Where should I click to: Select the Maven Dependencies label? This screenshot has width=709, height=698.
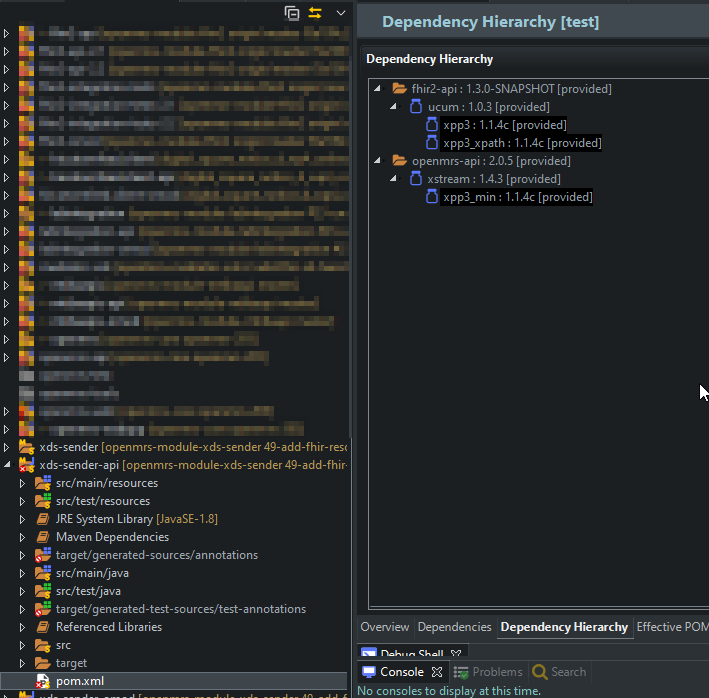112,537
